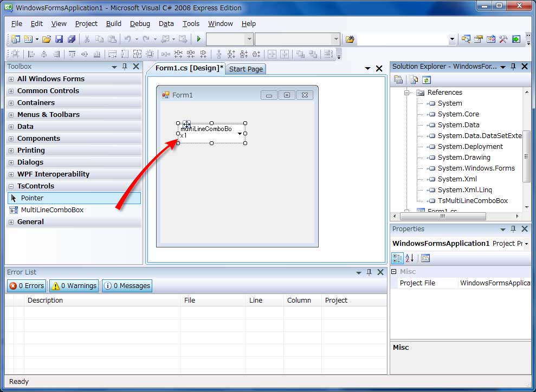Click the Paste clipboard icon
The image size is (536, 392).
[x=112, y=39]
